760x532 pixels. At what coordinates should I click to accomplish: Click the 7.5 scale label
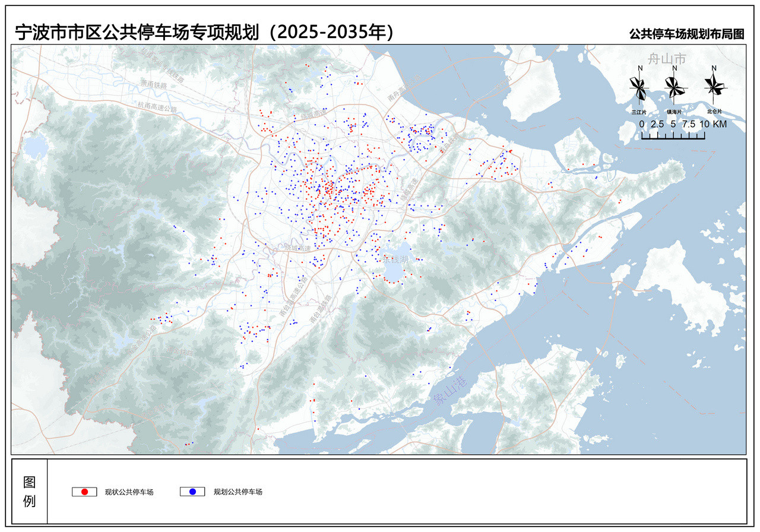pos(689,124)
